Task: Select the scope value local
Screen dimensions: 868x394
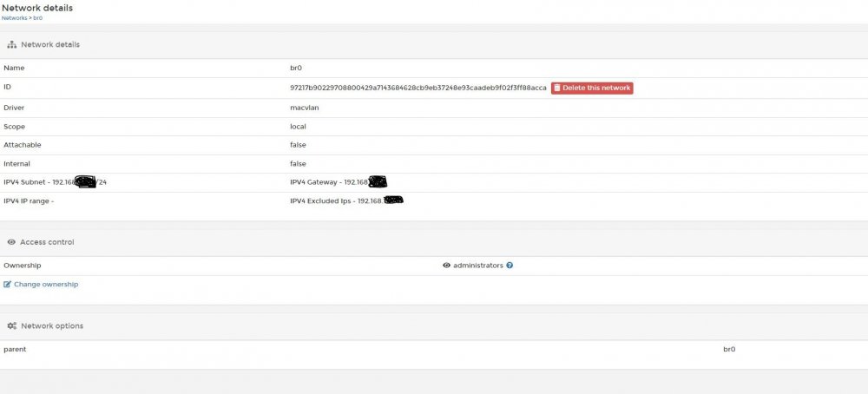Action: [298, 127]
